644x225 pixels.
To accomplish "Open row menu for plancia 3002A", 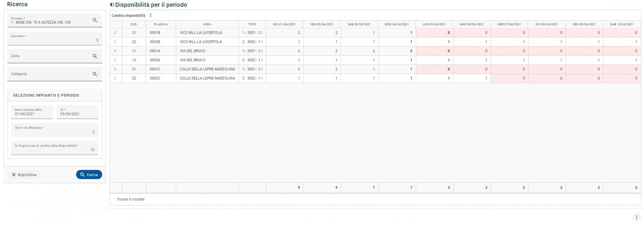I will click(x=115, y=60).
